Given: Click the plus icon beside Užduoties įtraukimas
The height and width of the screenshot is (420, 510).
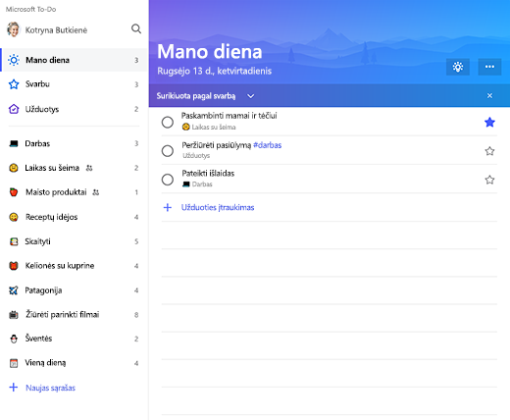Looking at the screenshot, I should coord(168,207).
